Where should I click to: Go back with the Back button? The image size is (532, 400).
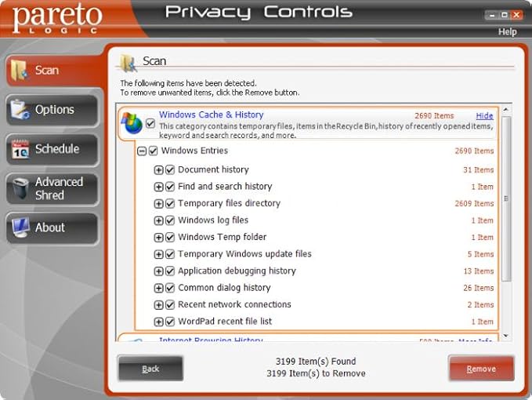tap(150, 369)
